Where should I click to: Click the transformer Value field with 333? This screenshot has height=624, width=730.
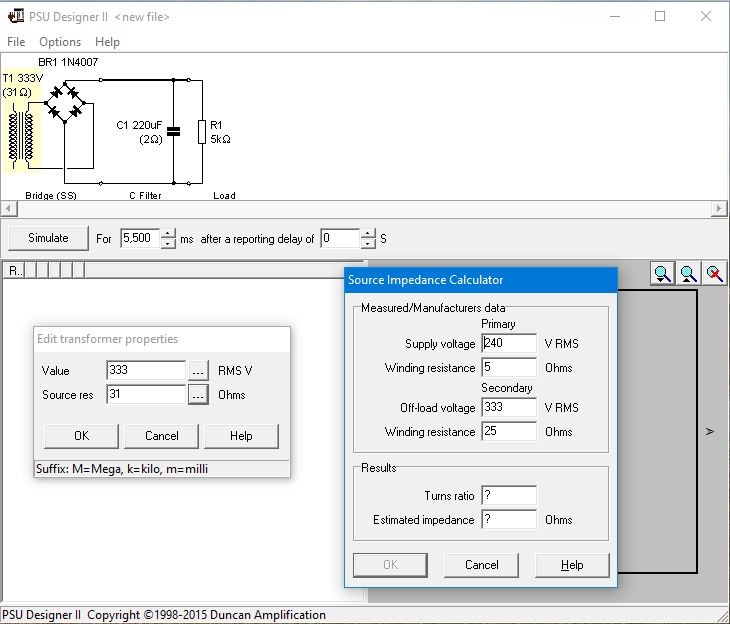146,370
